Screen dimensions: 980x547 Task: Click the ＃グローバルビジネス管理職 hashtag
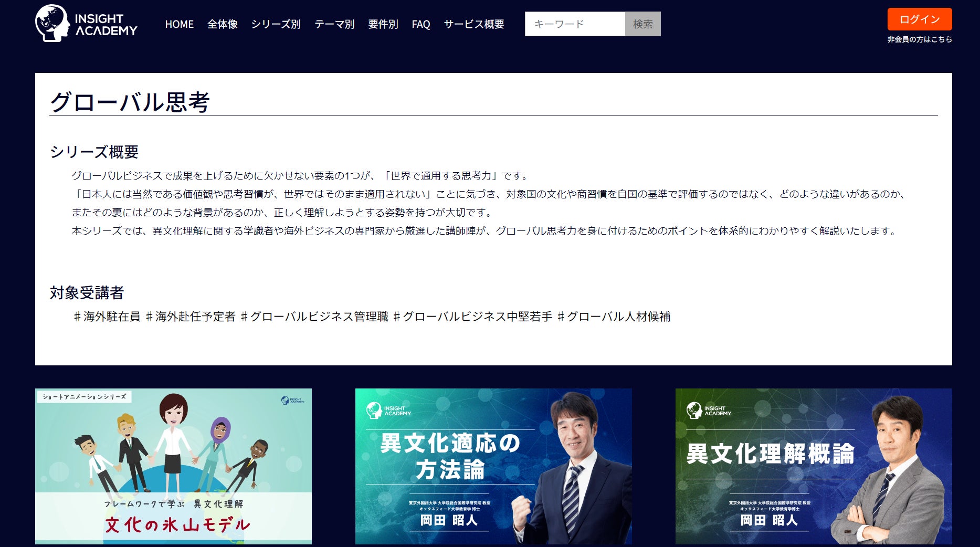314,317
